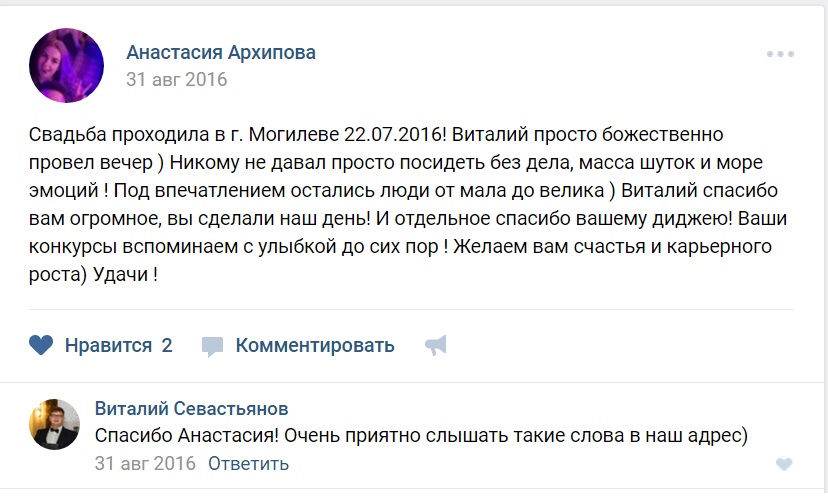Like Виталий Севастьянов's comment with small heart
This screenshot has width=828, height=496.
click(x=784, y=464)
